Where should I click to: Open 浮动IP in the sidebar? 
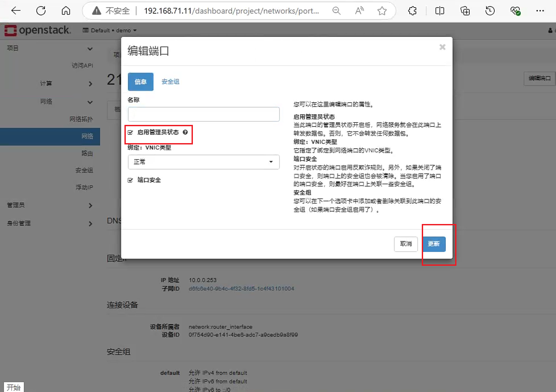(x=84, y=188)
